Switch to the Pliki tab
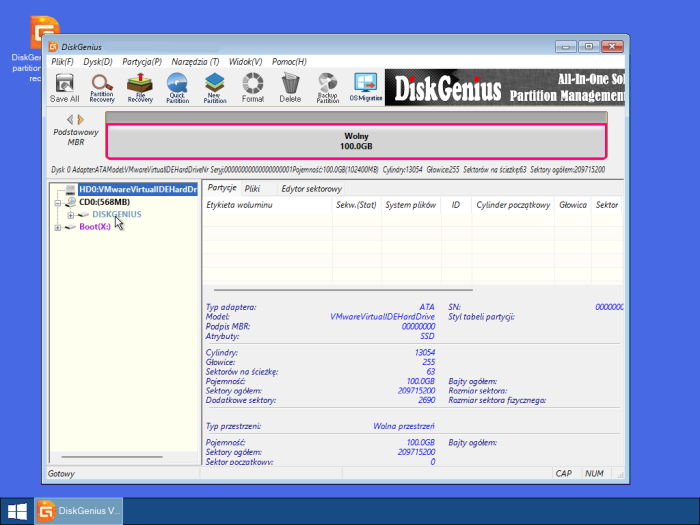 pyautogui.click(x=252, y=189)
